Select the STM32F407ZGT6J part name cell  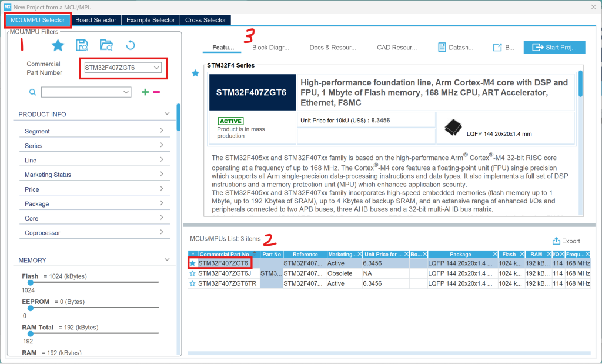coord(225,273)
